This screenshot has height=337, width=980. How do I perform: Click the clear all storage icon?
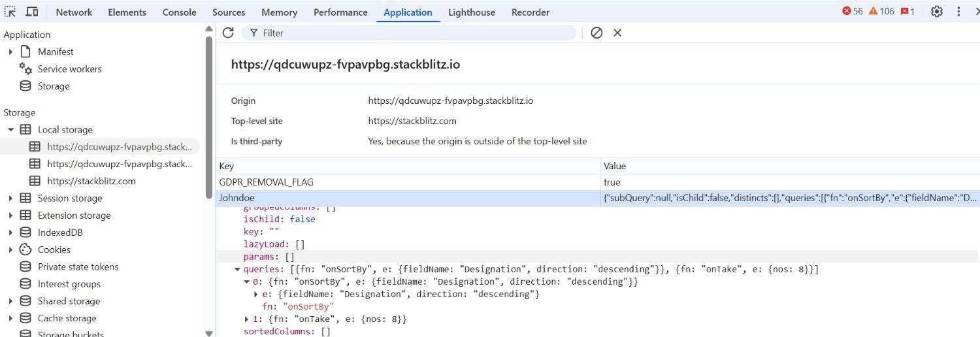point(596,33)
